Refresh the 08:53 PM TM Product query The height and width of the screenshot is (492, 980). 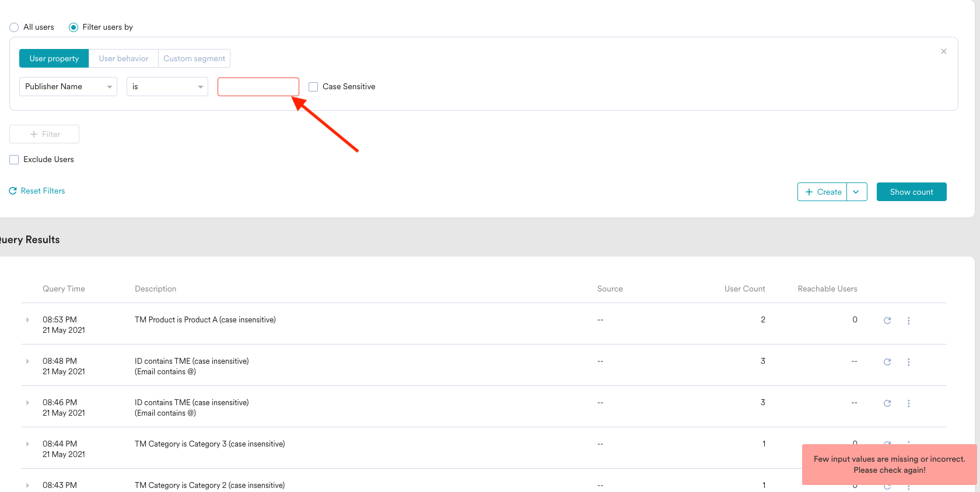point(887,321)
